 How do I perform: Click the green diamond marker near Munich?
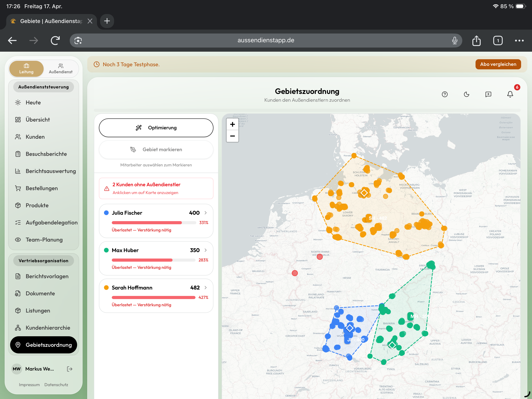392,345
